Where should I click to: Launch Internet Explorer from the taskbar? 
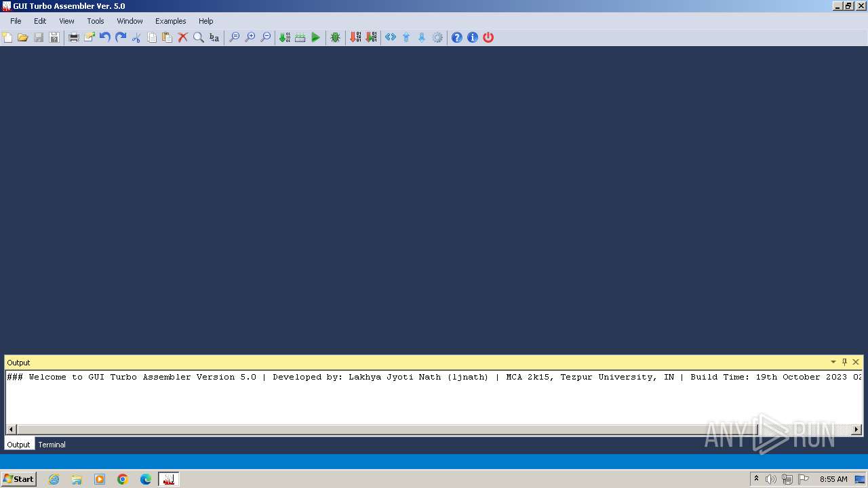point(54,479)
